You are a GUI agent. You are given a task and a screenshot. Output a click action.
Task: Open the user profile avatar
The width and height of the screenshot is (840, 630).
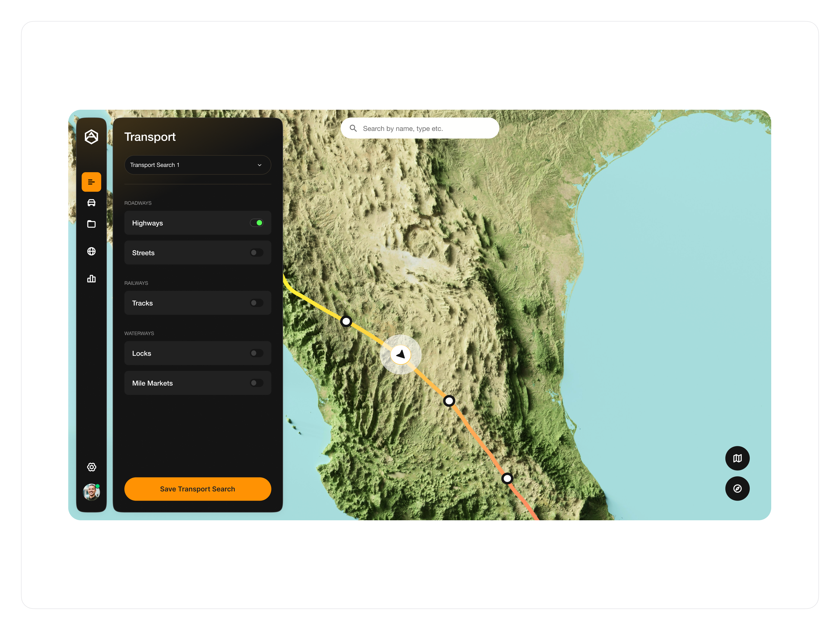(x=91, y=492)
